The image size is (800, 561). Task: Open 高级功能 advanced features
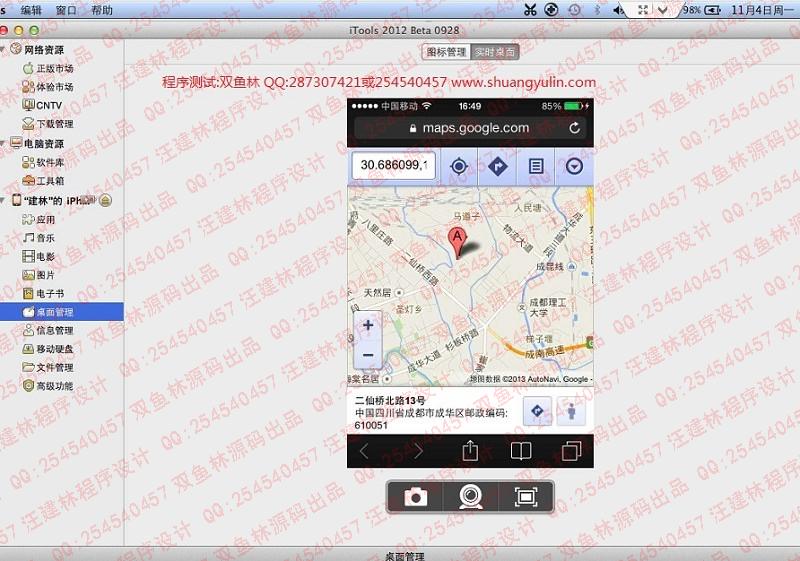tap(48, 386)
